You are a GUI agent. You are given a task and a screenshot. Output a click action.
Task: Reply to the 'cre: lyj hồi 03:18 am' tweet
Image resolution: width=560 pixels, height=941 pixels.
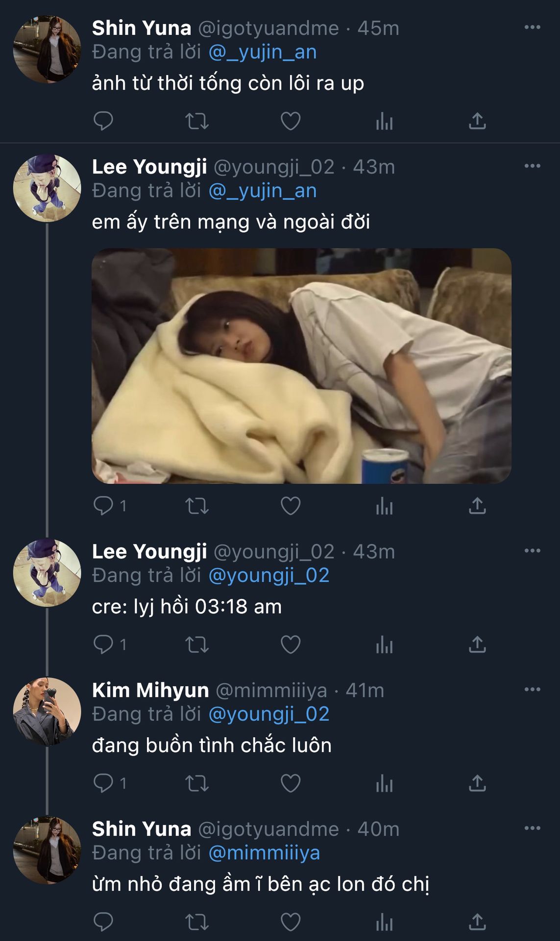click(103, 644)
